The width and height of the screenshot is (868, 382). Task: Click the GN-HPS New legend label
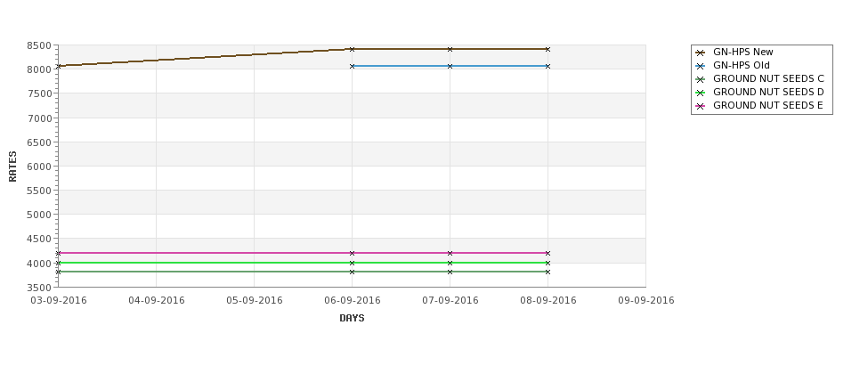tap(742, 52)
